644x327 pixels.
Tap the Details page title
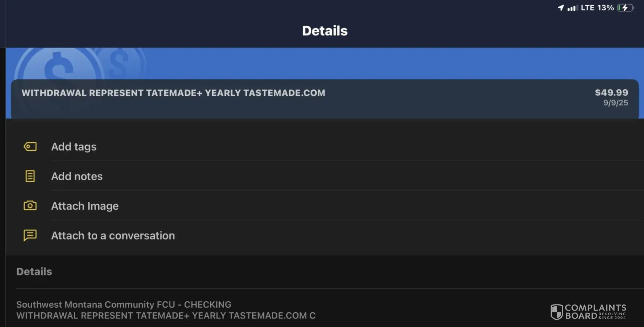(325, 31)
